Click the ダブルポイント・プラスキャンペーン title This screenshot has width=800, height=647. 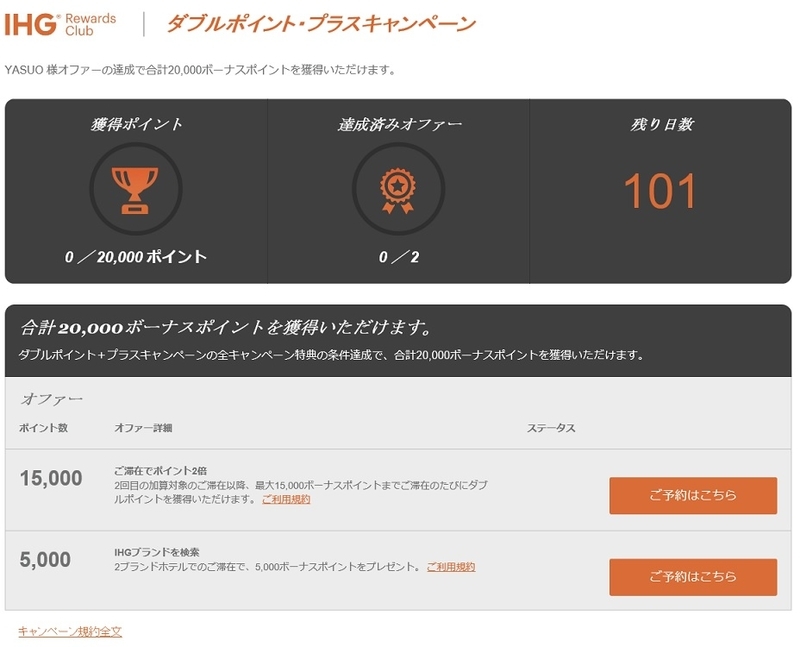(x=321, y=24)
